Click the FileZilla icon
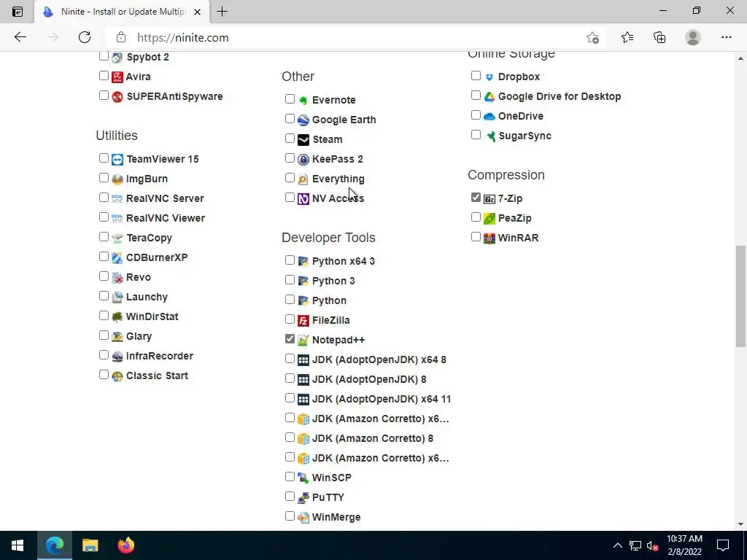Viewport: 747px width, 560px height. (x=303, y=321)
